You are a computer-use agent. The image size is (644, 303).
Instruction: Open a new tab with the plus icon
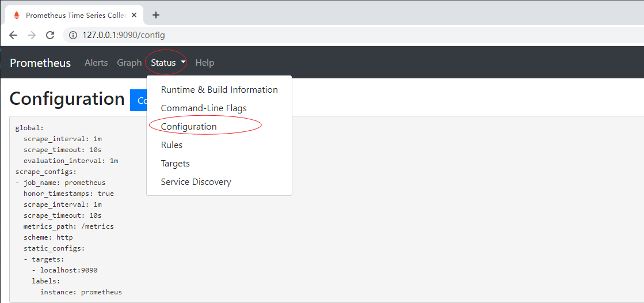coord(155,15)
